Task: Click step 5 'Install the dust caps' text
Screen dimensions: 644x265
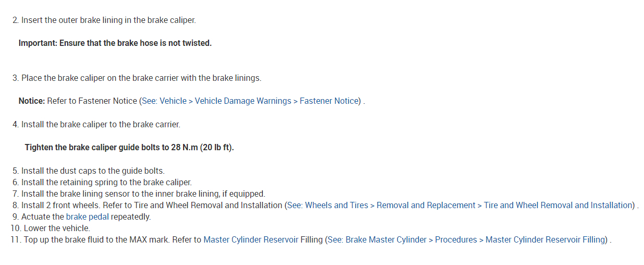Action: [93, 171]
